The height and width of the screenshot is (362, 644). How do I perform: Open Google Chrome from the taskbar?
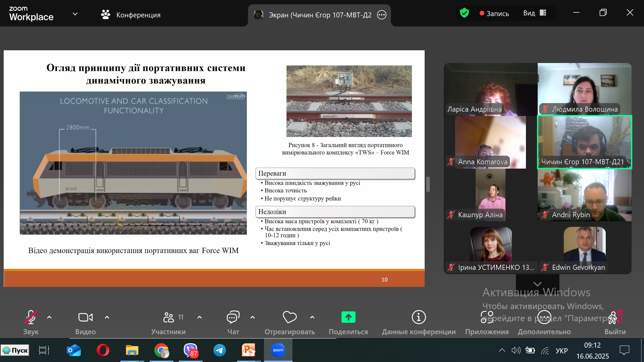pos(161,350)
